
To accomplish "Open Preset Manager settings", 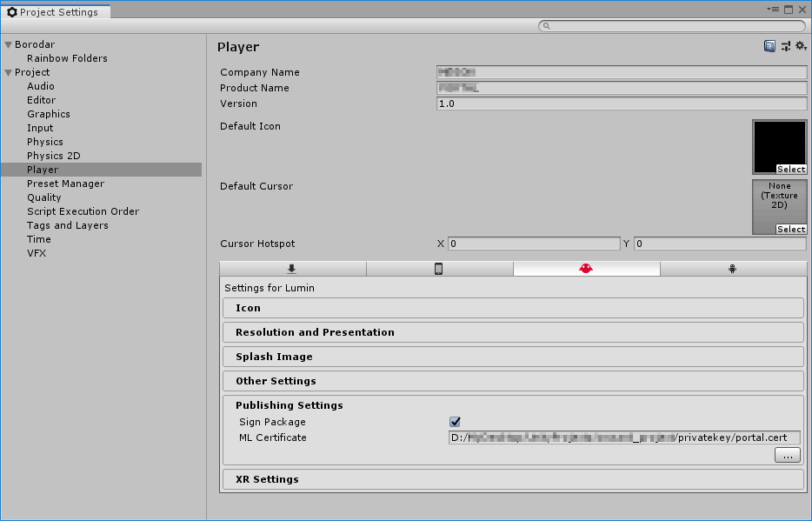I will pyautogui.click(x=66, y=184).
